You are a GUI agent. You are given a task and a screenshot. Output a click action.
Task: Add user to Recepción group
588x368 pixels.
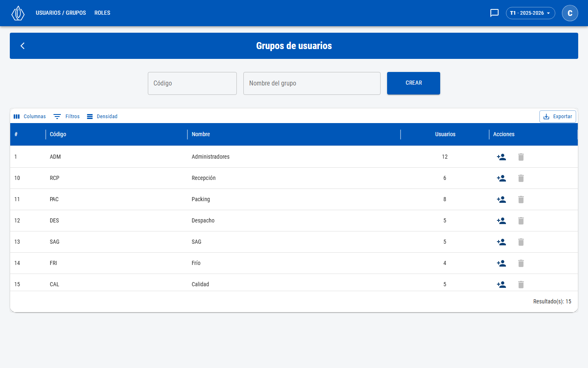click(501, 178)
